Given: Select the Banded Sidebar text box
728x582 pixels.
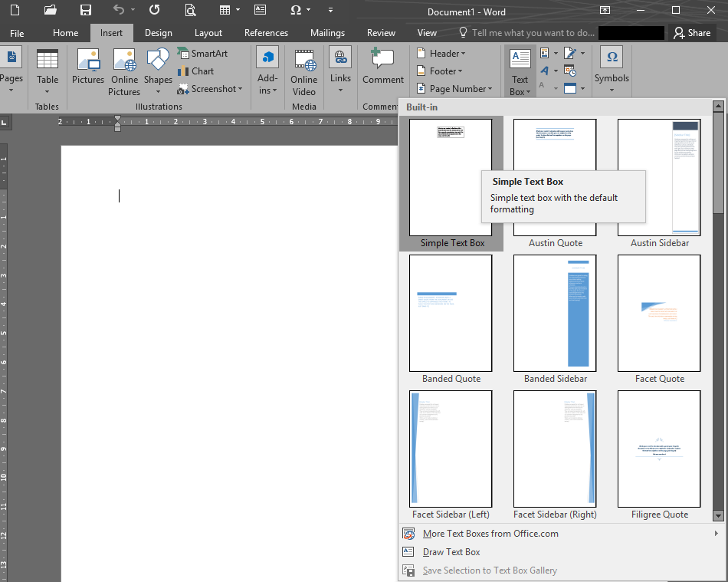Looking at the screenshot, I should click(x=556, y=320).
